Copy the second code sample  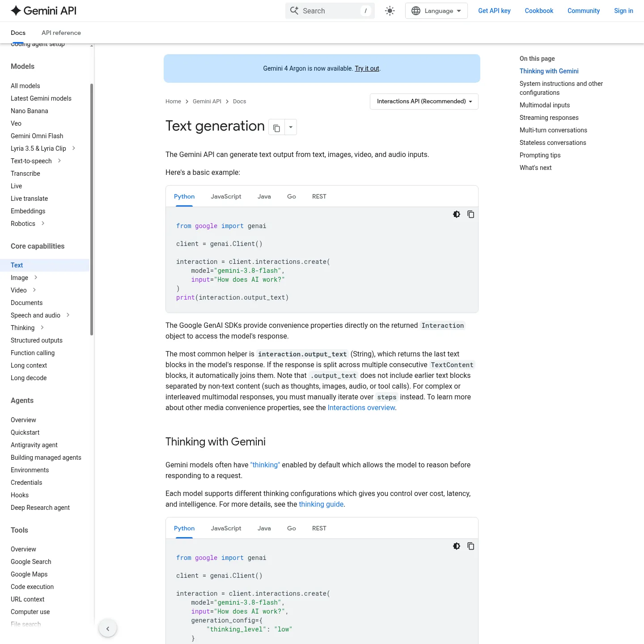[x=471, y=546]
